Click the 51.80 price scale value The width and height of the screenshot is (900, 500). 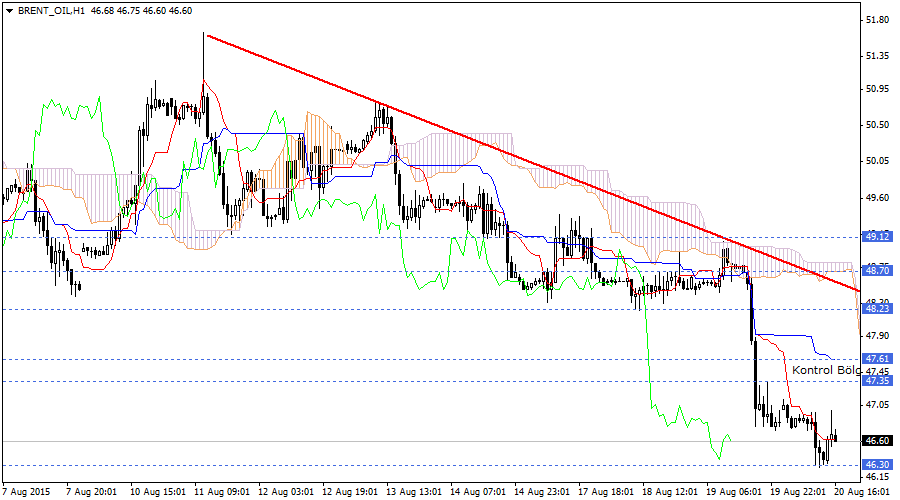click(877, 20)
